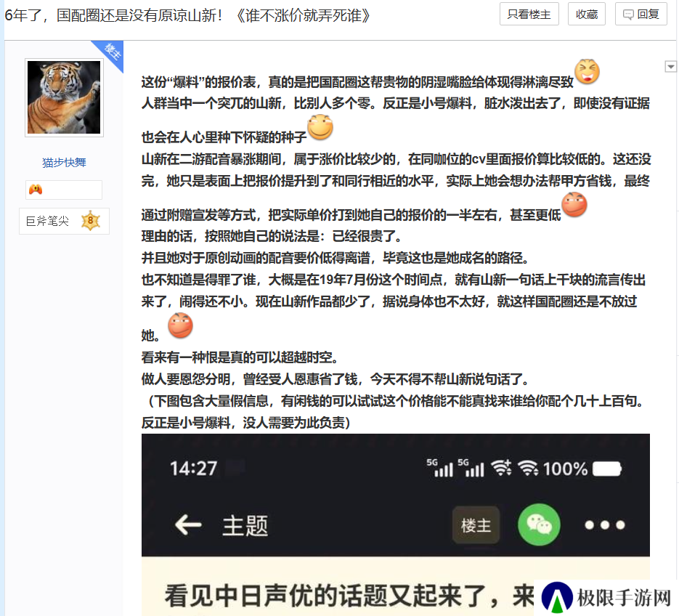Open the tiger avatar profile picture

[x=64, y=97]
